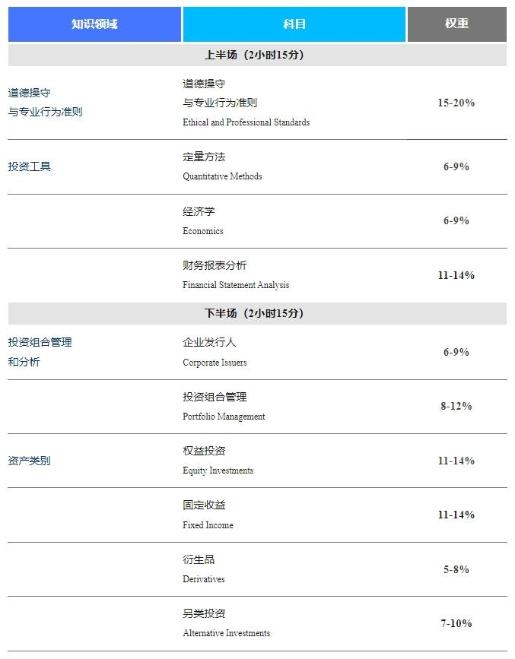This screenshot has height=659, width=515.
Task: Select the 上半场 (2小时15分) section row
Action: (257, 55)
